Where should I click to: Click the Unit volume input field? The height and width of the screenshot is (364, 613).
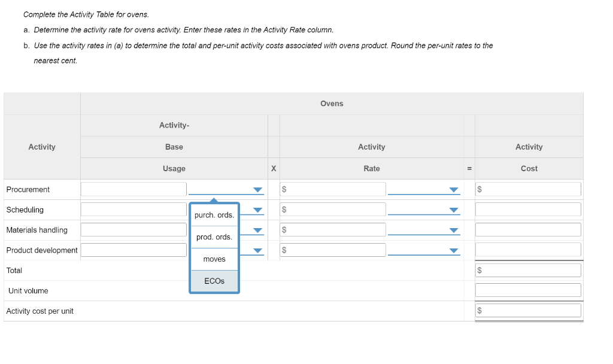[x=528, y=290]
